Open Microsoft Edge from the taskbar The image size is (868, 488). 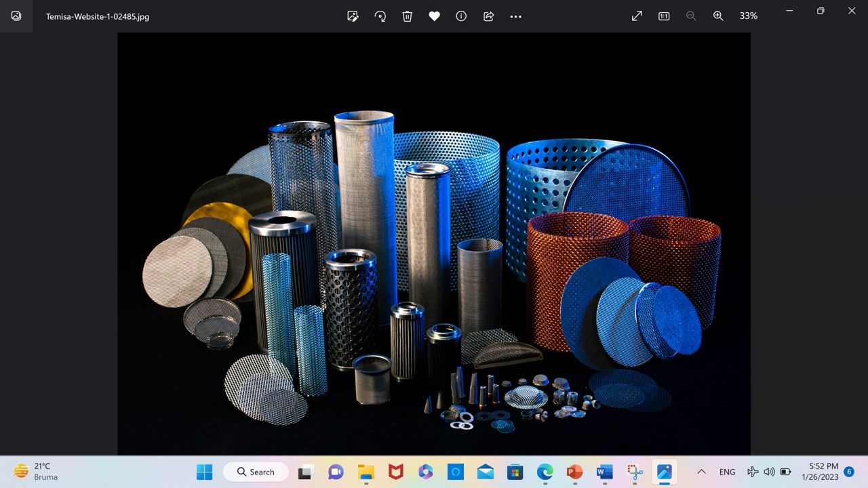[545, 472]
